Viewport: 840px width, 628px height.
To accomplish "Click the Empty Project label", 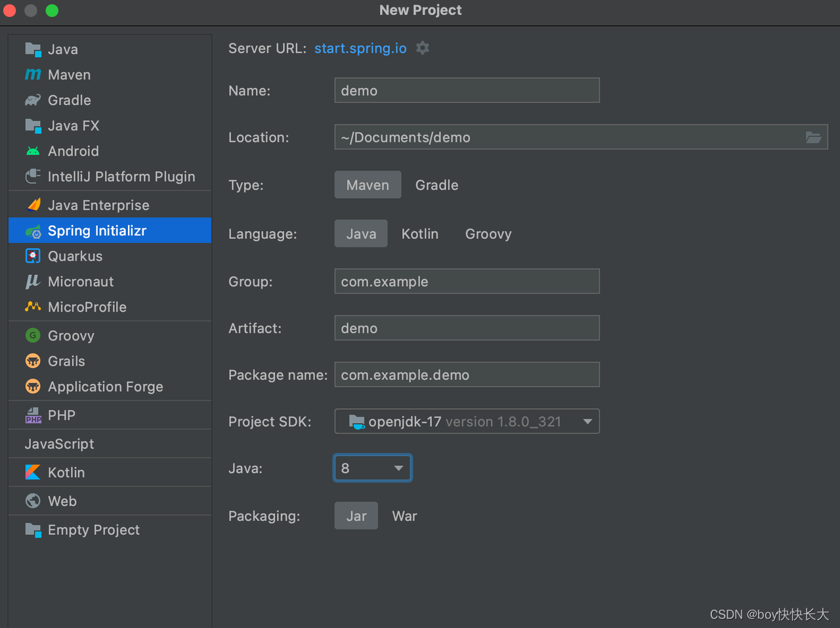I will coord(94,530).
